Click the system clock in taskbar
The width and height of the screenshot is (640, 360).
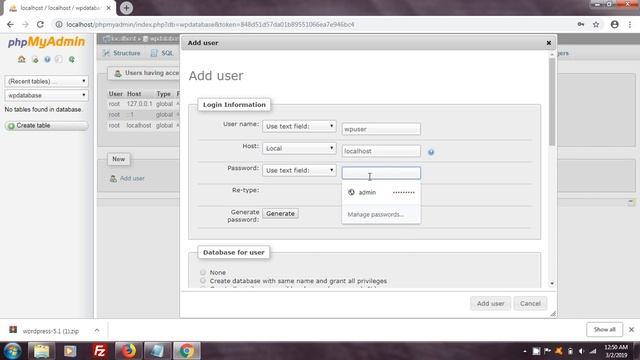tap(616, 351)
